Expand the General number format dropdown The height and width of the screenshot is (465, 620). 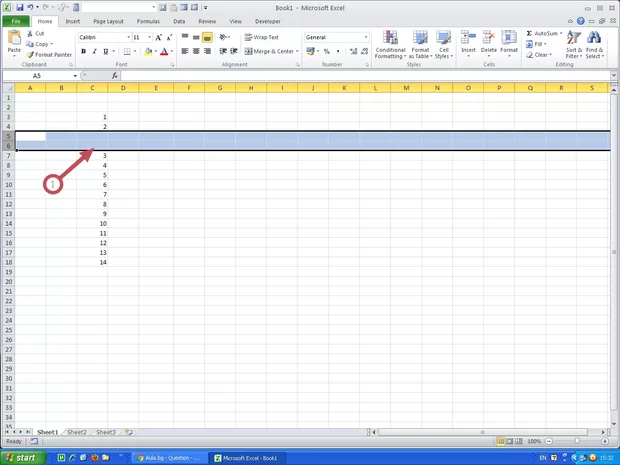click(366, 37)
